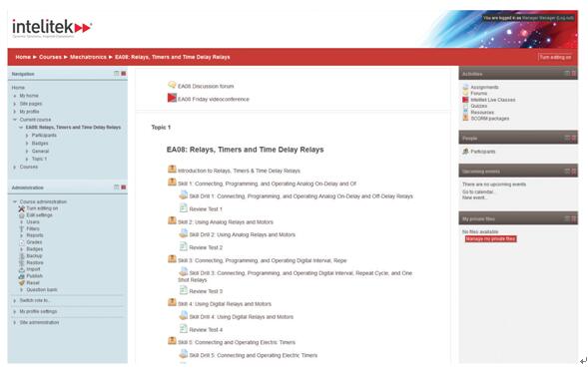The width and height of the screenshot is (588, 372).
Task: Open the Review Test 1 quiz icon
Action: [x=184, y=207]
